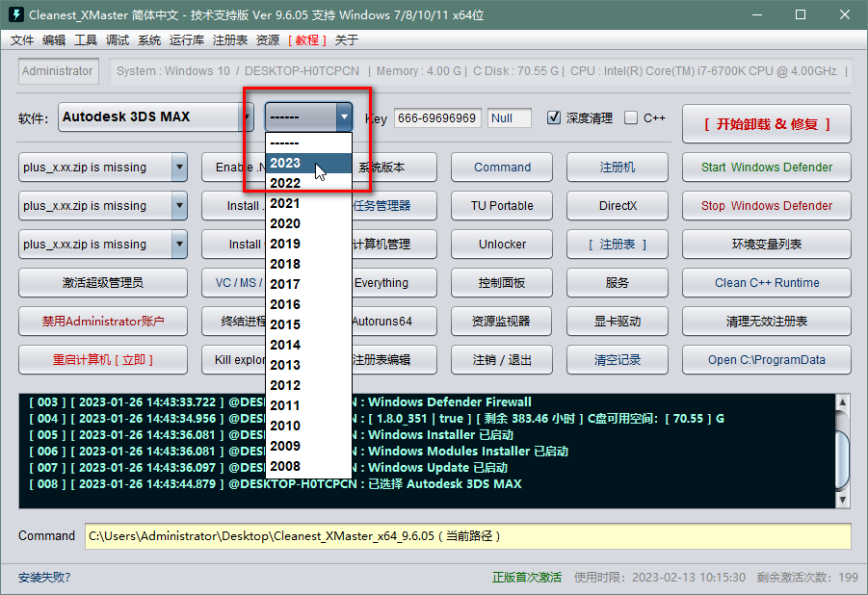The image size is (868, 595).
Task: Click the log scrollbar up arrow
Action: [843, 401]
